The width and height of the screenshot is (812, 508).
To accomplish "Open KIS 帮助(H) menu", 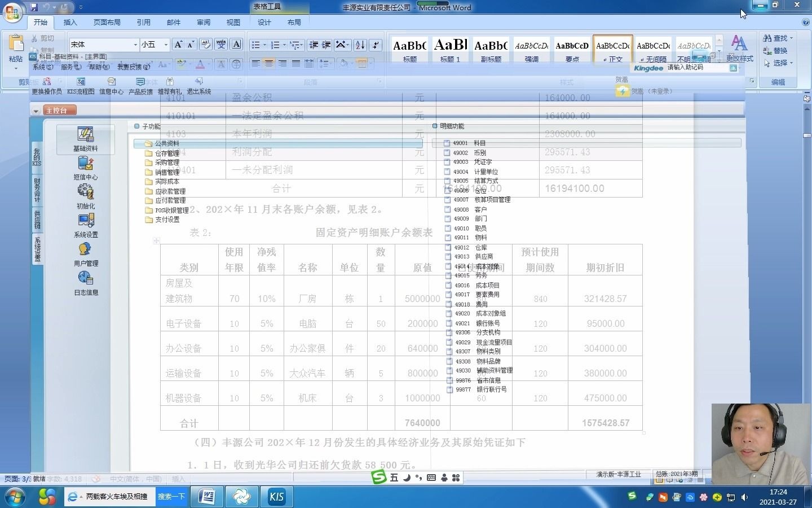I will pos(99,67).
